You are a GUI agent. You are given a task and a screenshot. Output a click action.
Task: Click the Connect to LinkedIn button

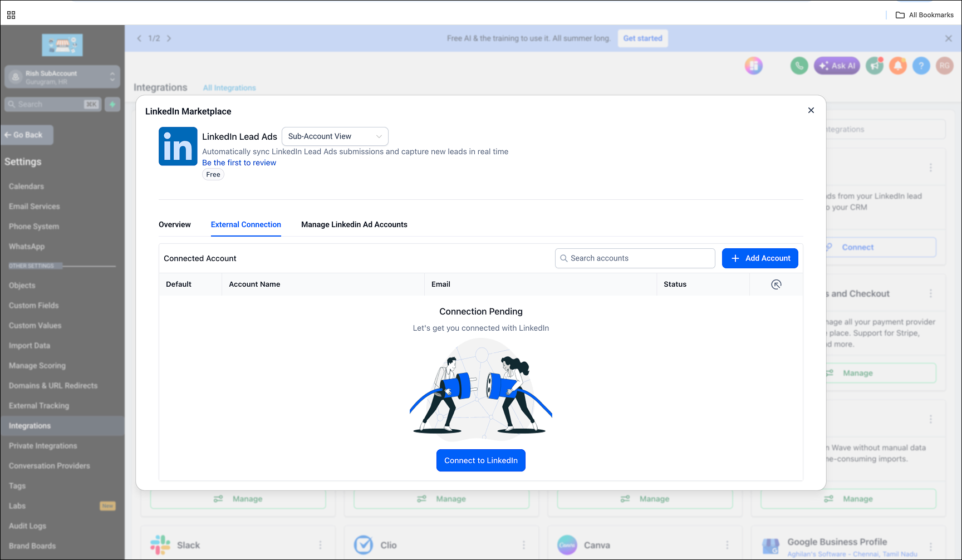pos(481,460)
